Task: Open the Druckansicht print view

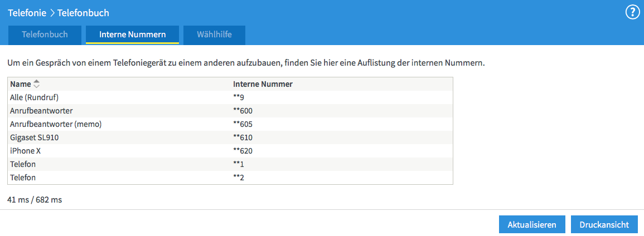Action: [604, 225]
